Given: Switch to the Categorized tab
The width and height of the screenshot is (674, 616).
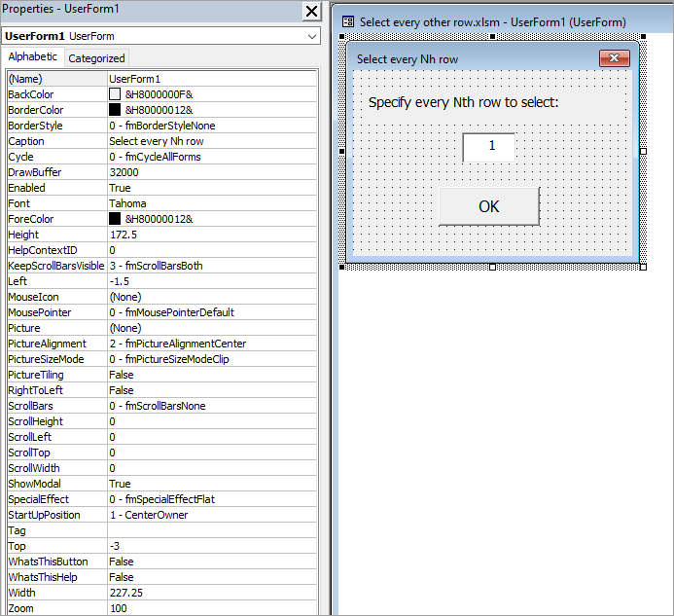Looking at the screenshot, I should (x=96, y=58).
